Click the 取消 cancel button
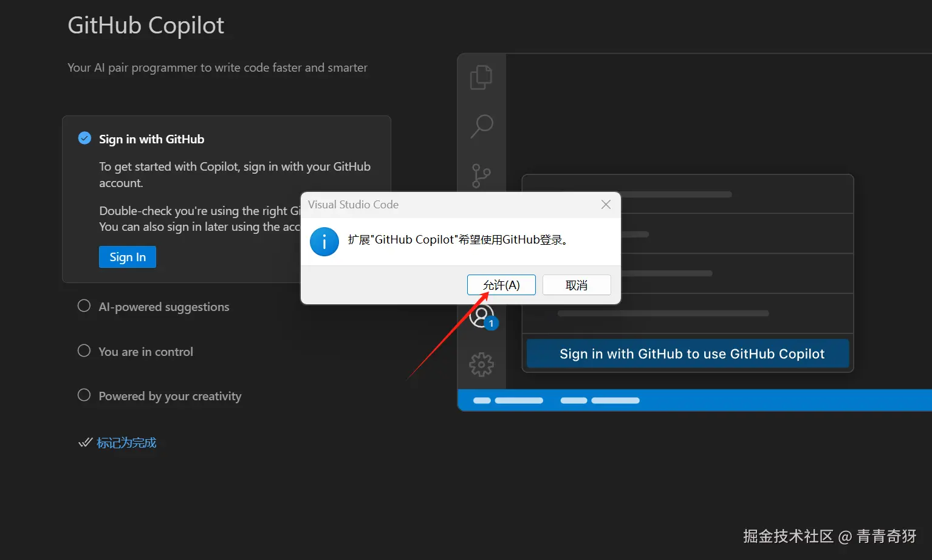This screenshot has height=560, width=932. point(577,285)
